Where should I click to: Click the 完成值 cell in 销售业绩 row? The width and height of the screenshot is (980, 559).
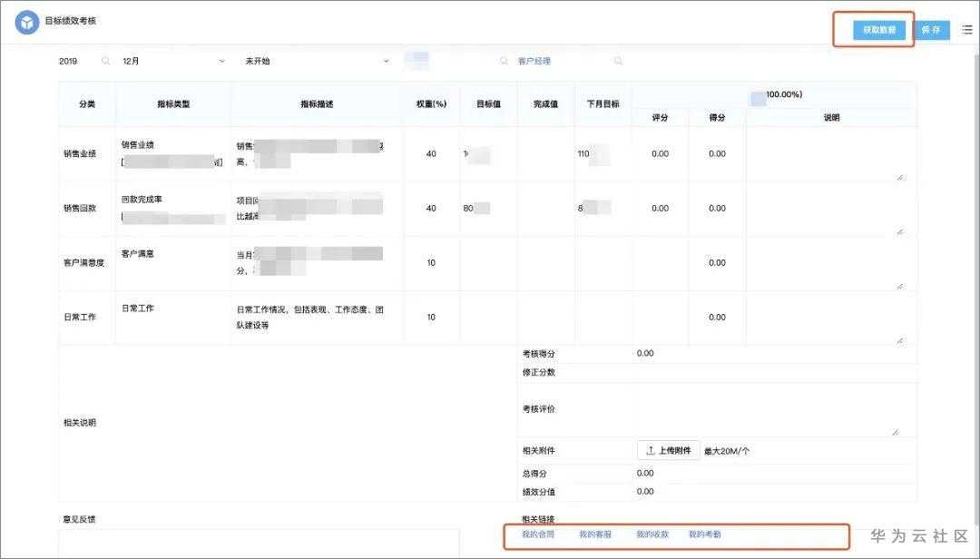coord(545,154)
